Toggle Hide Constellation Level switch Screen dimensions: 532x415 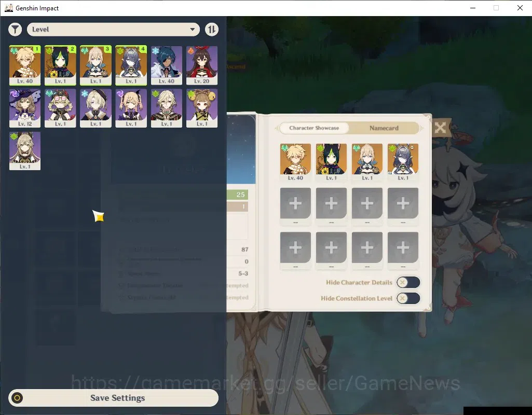pos(408,298)
